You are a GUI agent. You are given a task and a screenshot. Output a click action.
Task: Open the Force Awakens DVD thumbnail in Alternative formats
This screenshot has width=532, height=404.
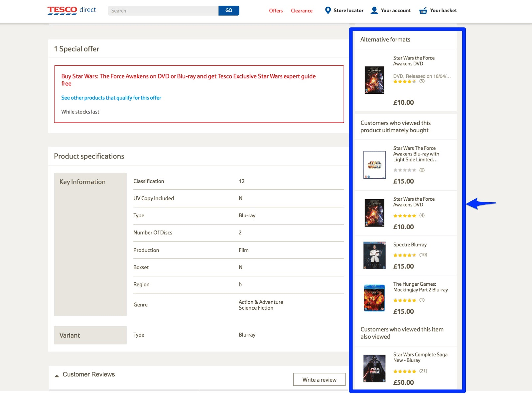tap(374, 80)
